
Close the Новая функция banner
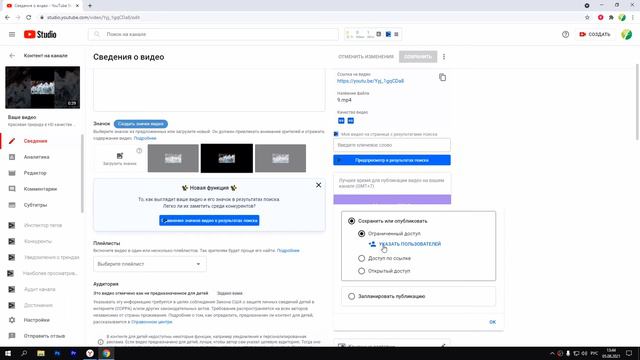[x=318, y=185]
